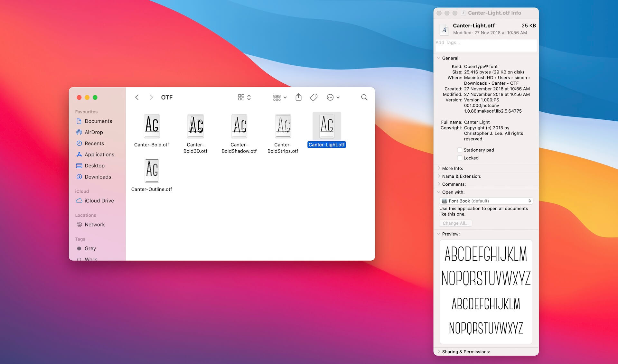The height and width of the screenshot is (364, 618).
Task: Open Font Book app dropdown
Action: [485, 201]
